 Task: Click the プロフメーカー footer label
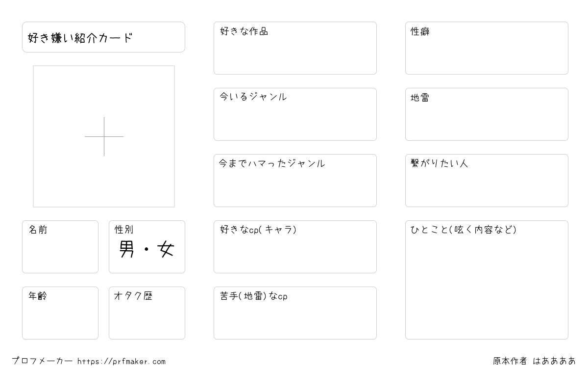(x=42, y=361)
